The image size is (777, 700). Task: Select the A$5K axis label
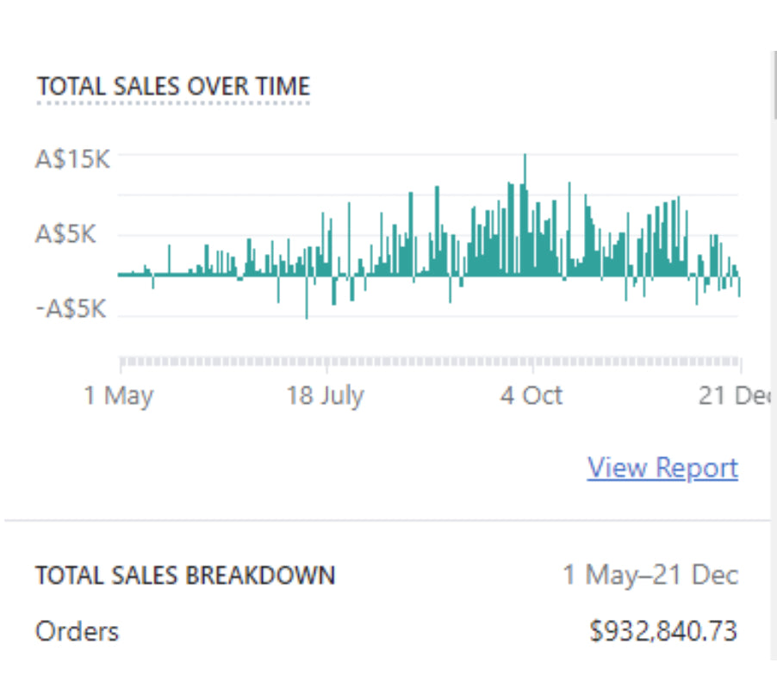(x=65, y=234)
